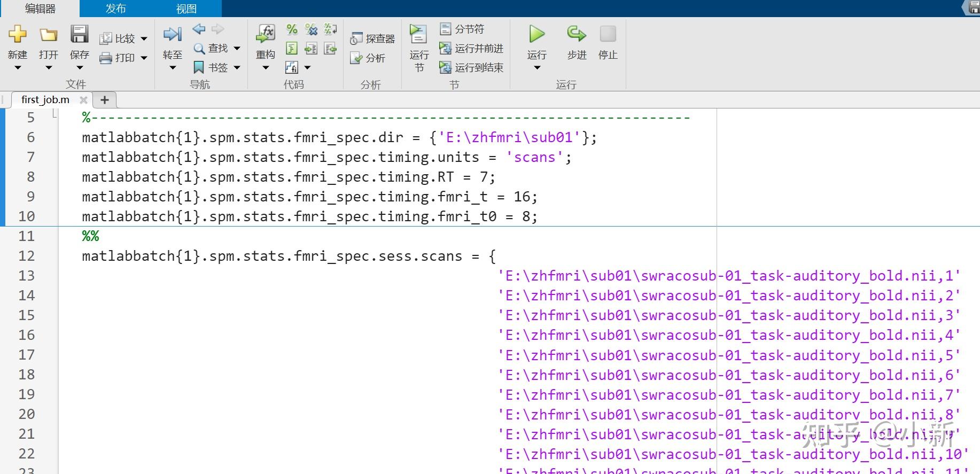
Task: Run the script with green 运行 arrow
Action: point(537,34)
